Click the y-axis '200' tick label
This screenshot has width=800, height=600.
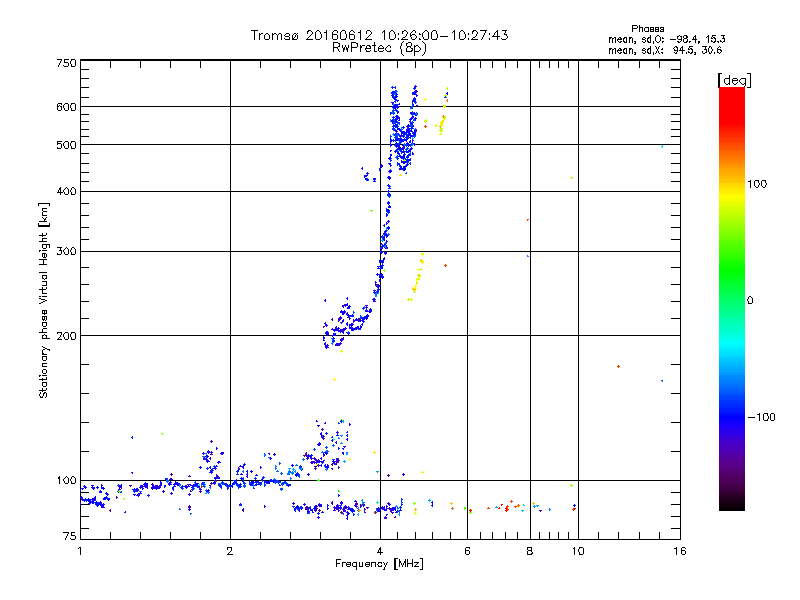point(66,336)
